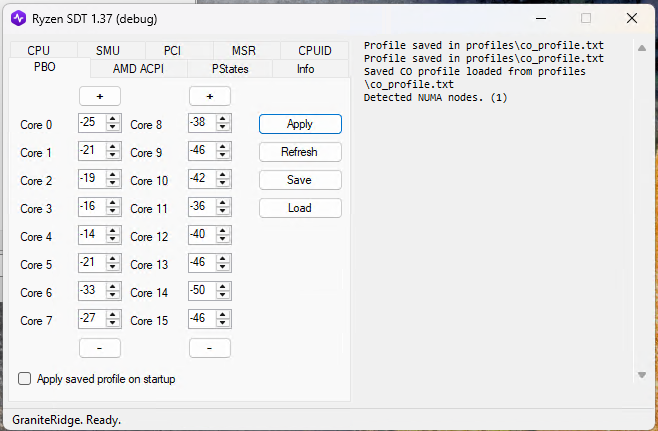Viewport: 658px width, 431px height.
Task: Switch to the CPUID tab
Action: pos(314,50)
